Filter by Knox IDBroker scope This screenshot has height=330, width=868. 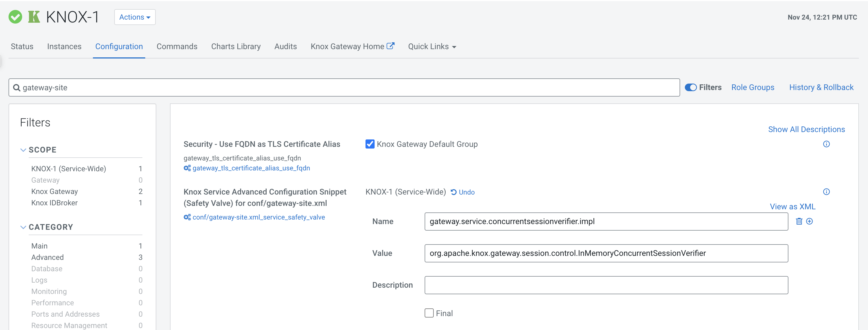pyautogui.click(x=55, y=203)
